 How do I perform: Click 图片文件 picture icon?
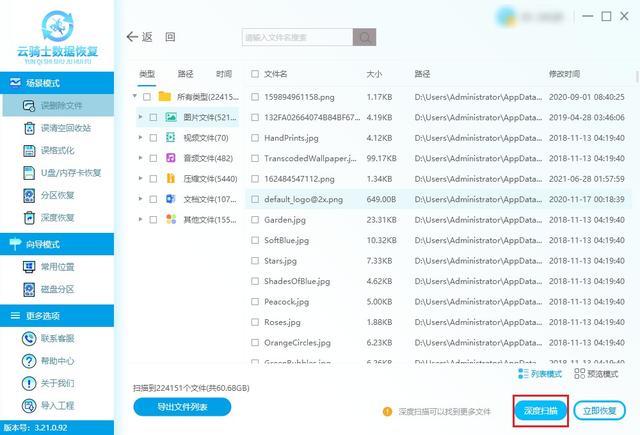[171, 117]
